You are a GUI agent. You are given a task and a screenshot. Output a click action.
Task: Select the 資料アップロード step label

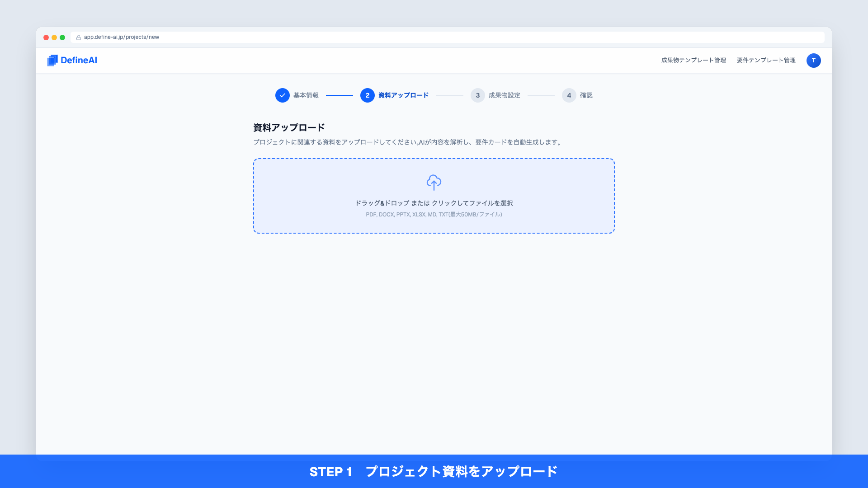click(x=403, y=95)
